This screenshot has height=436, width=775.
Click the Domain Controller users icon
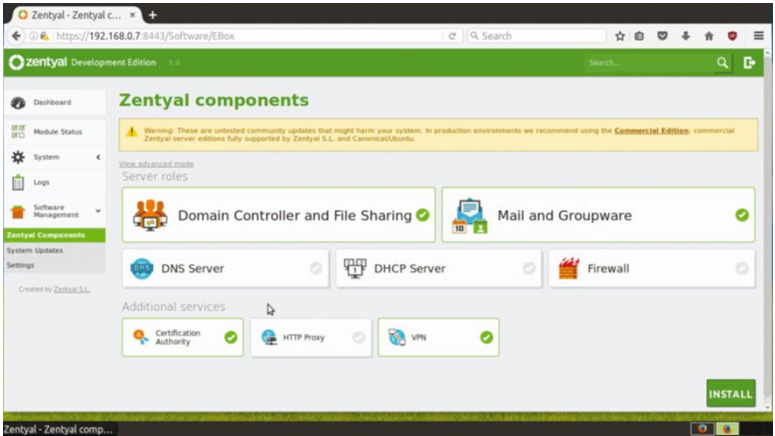(x=150, y=215)
